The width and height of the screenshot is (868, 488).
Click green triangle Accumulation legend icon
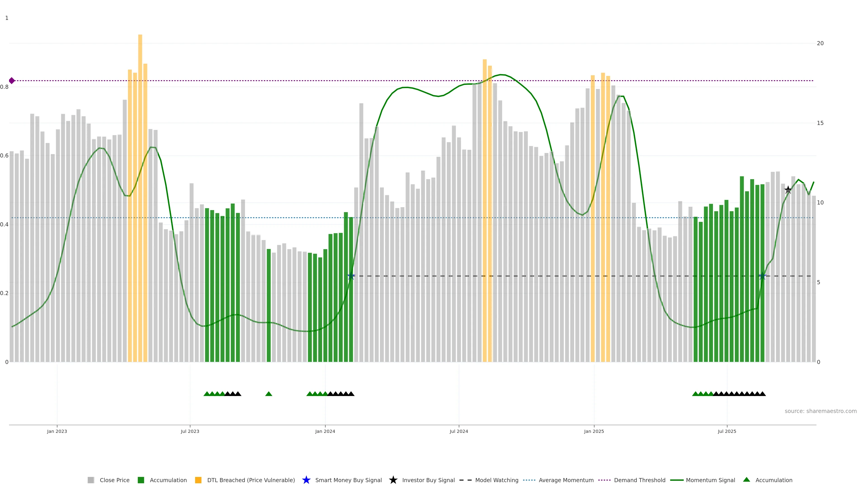(746, 480)
